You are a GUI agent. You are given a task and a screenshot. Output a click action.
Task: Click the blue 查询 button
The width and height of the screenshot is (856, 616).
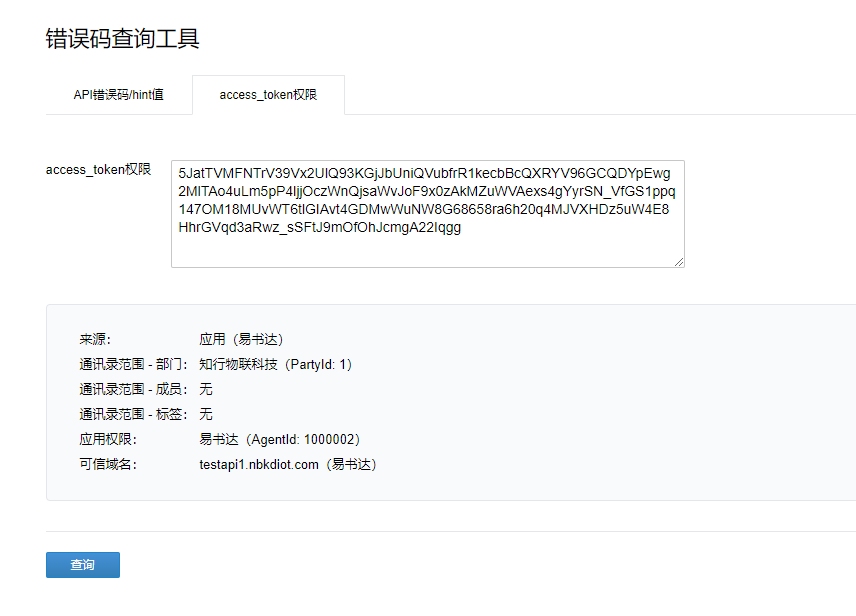[82, 564]
